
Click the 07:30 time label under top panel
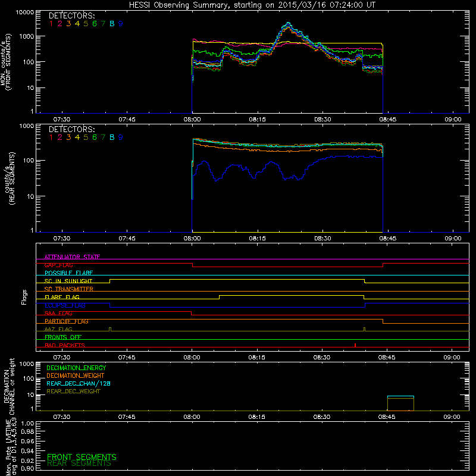pos(62,120)
